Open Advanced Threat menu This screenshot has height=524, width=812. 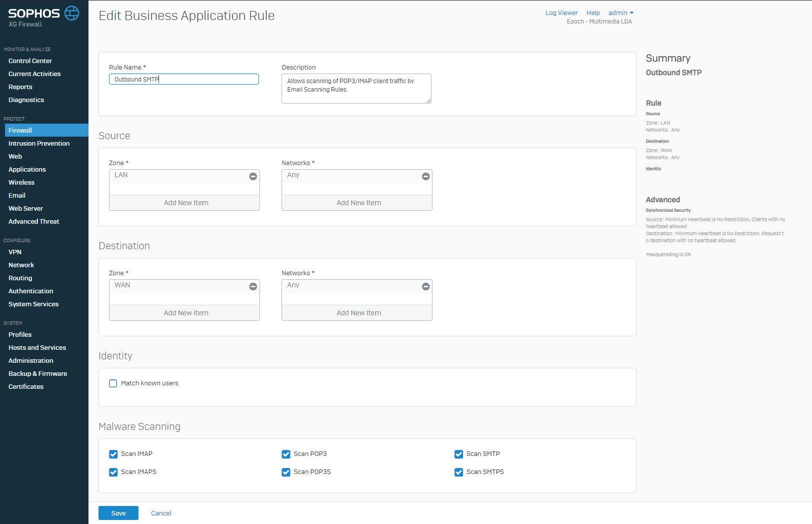click(x=33, y=221)
